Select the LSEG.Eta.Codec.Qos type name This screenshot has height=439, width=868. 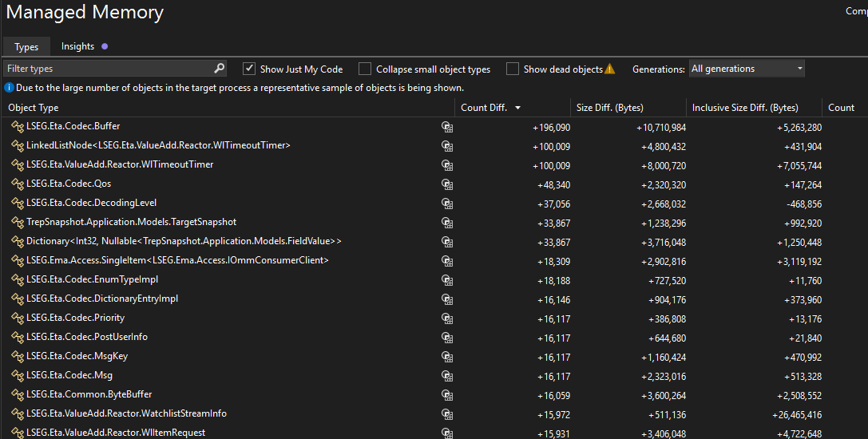pos(69,184)
